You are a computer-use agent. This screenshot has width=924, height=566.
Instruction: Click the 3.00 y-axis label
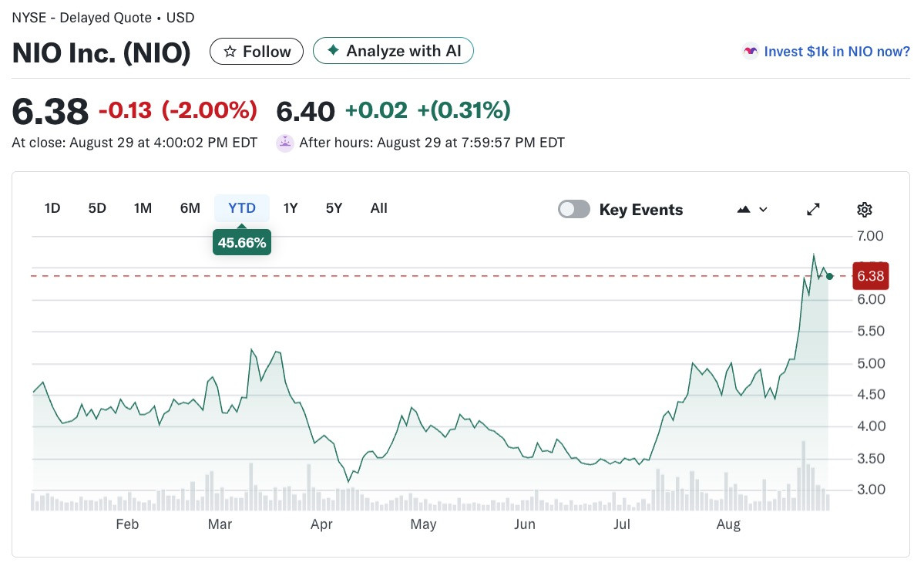[x=871, y=490]
